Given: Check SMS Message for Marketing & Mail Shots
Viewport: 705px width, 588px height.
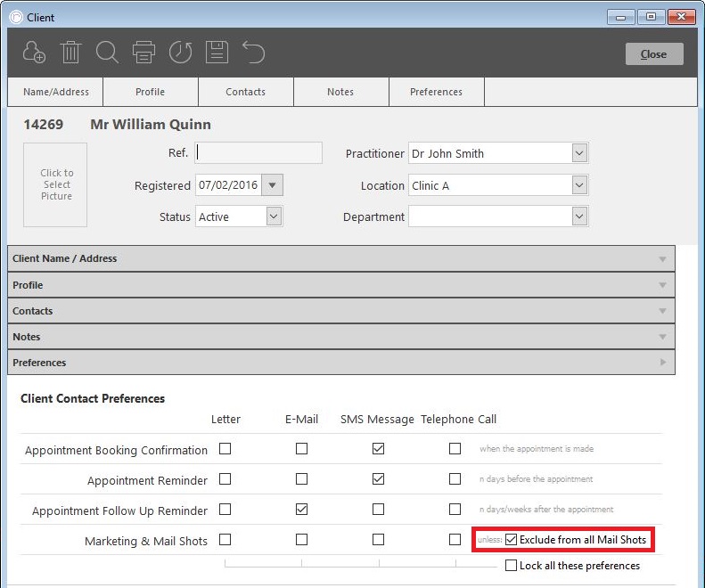Looking at the screenshot, I should click(378, 540).
